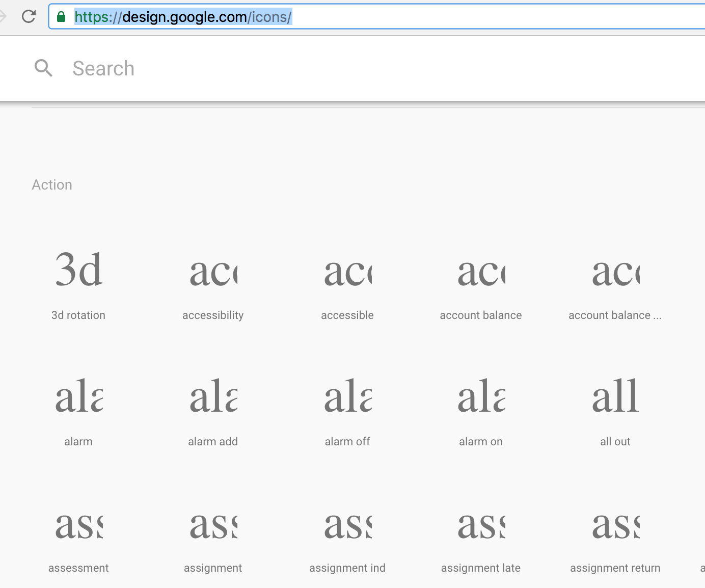Choose the assignment late icon

point(481,525)
